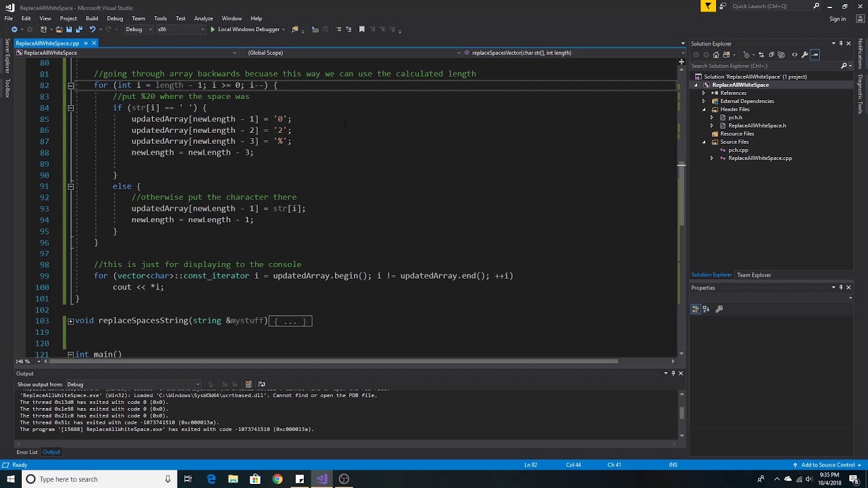
Task: Expand collapsed replaceSpacesString function
Action: pyautogui.click(x=71, y=321)
